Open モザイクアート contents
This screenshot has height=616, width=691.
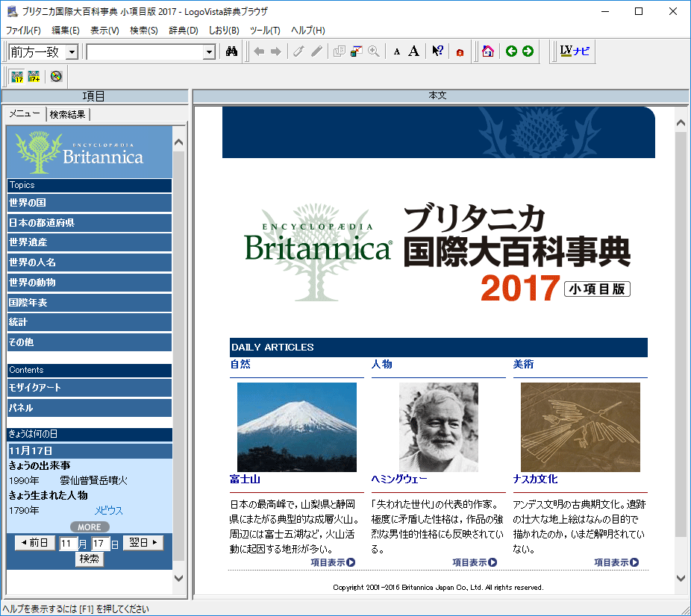tap(90, 388)
